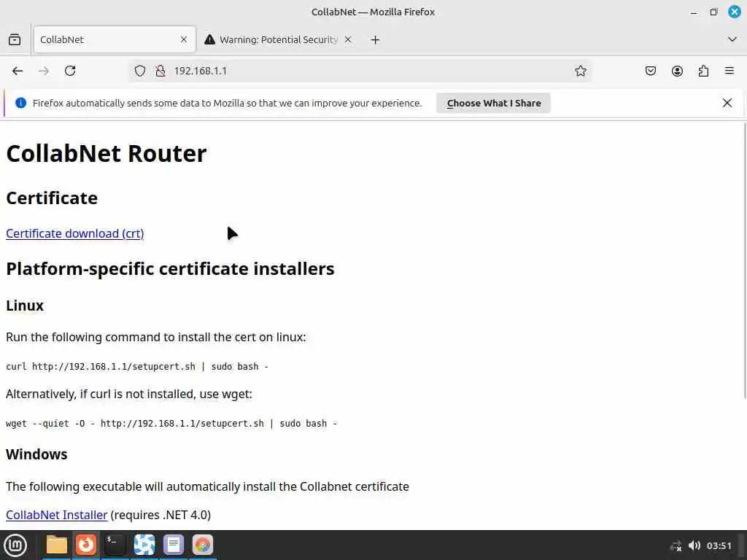Click the curl setupcert.sh command text

click(136, 367)
